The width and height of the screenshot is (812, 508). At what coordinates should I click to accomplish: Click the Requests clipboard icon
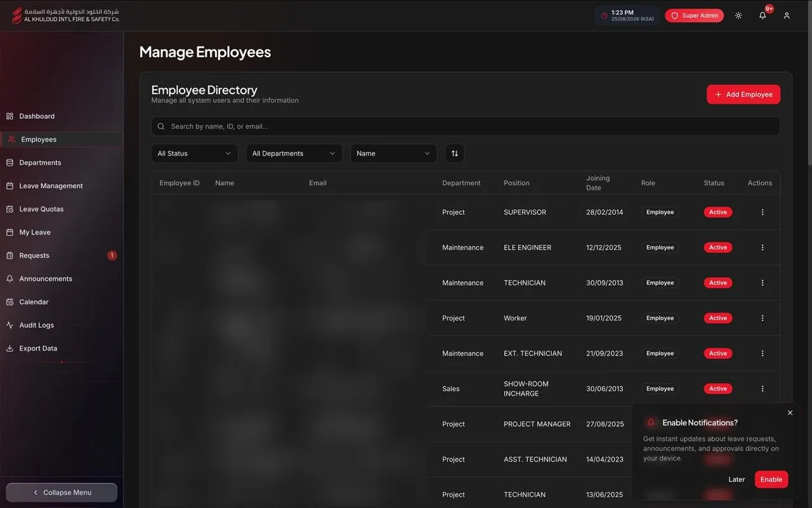click(x=10, y=255)
